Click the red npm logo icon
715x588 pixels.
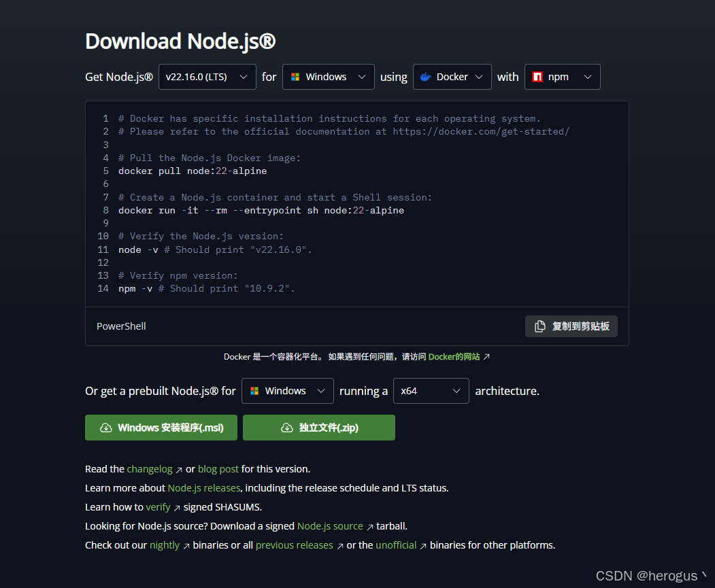pos(537,77)
